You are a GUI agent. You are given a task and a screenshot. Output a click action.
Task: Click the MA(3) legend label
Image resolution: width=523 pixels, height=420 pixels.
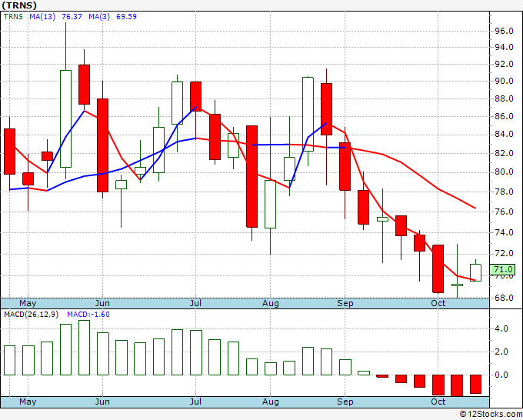[99, 17]
